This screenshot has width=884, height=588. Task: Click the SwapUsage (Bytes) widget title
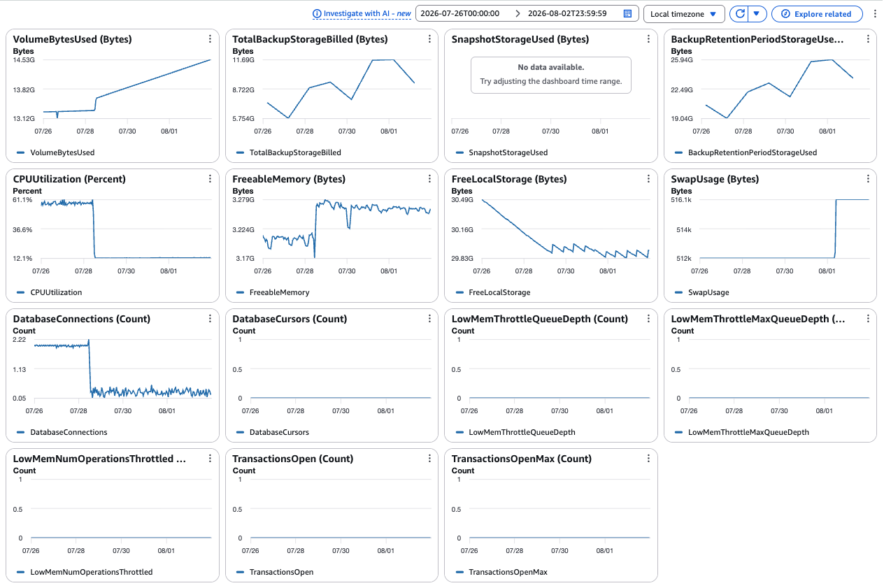point(715,179)
